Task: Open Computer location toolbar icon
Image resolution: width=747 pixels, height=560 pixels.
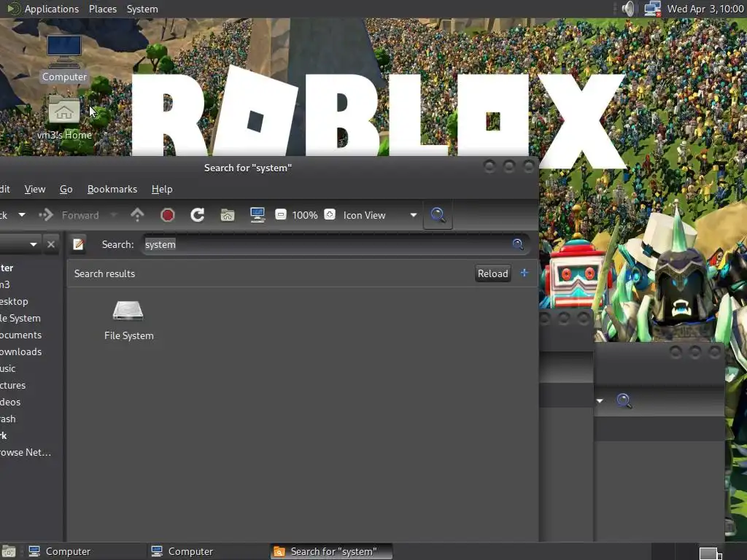Action: (258, 215)
